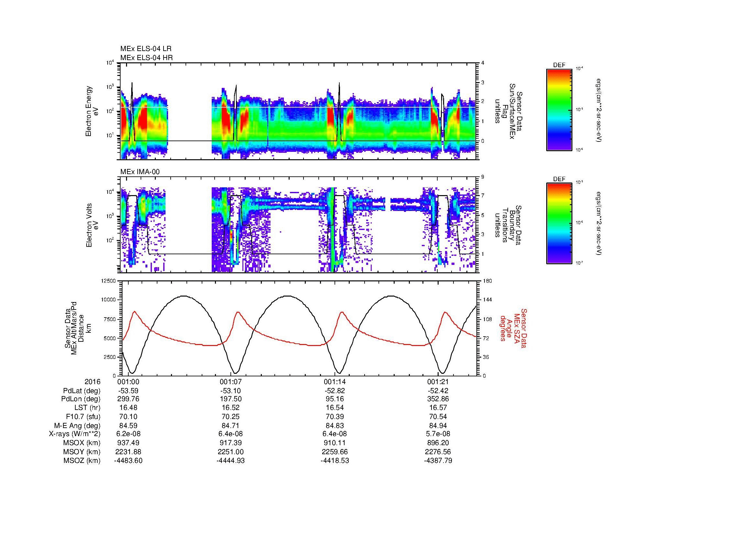Click the 'M-E Ang (deg)' row label
Image resolution: width=756 pixels, height=534 pixels.
pyautogui.click(x=77, y=425)
